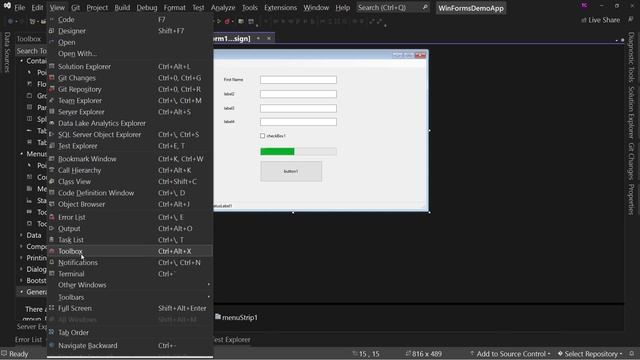The height and width of the screenshot is (360, 640).
Task: Click the Toolbox menu icon
Action: (51, 251)
